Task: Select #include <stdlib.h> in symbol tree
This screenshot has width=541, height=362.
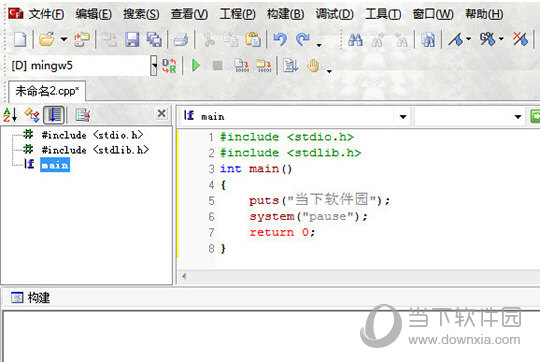Action: 95,150
